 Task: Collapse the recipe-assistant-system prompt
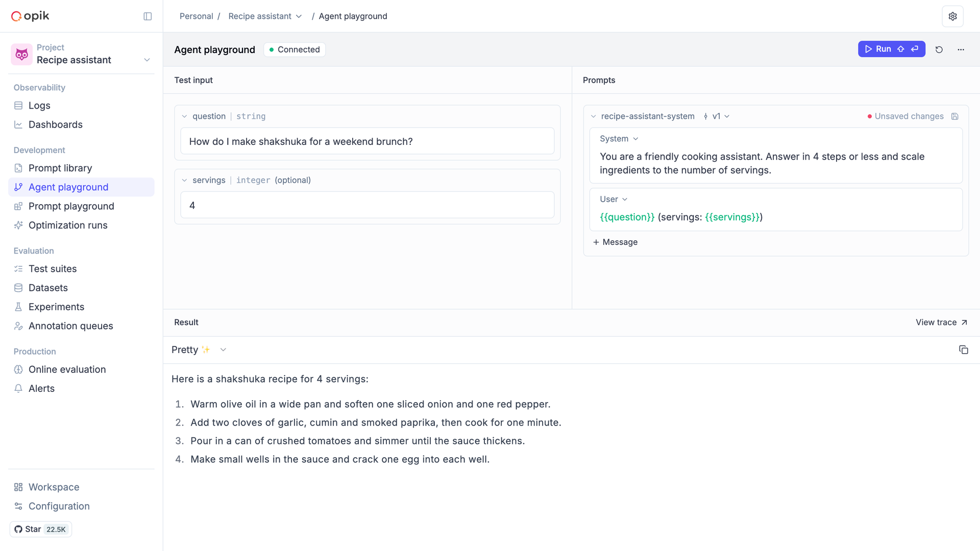(593, 116)
